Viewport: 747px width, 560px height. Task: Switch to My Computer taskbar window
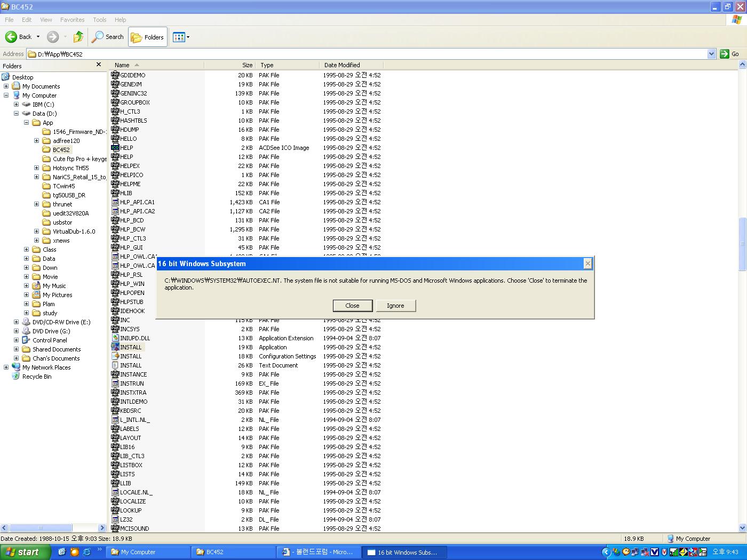pos(148,552)
